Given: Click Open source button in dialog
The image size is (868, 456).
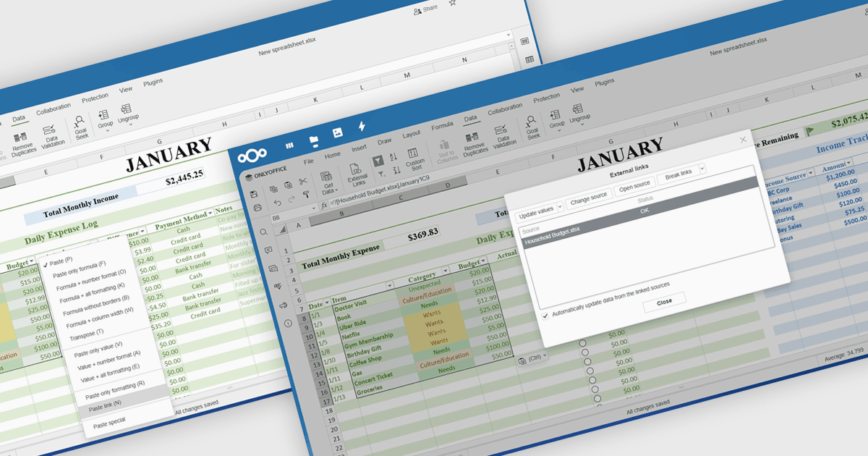Looking at the screenshot, I should tap(634, 187).
